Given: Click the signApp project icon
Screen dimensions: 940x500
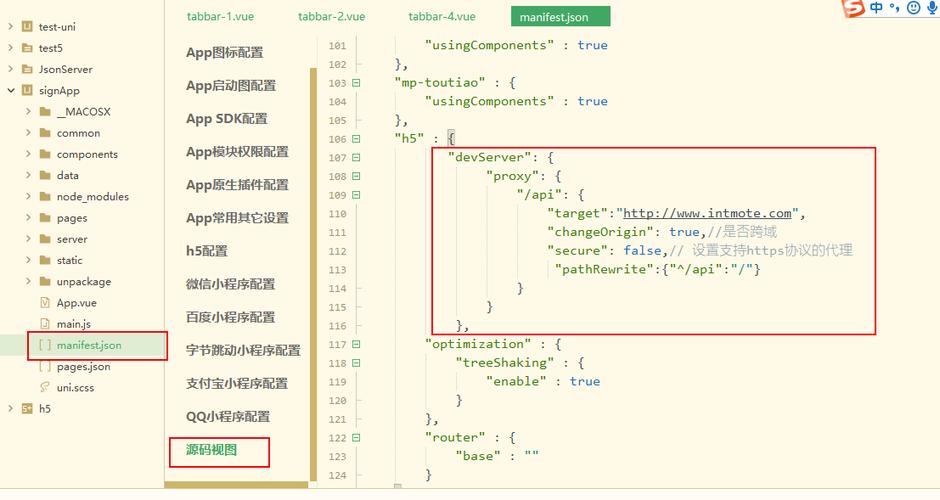Looking at the screenshot, I should click(27, 91).
